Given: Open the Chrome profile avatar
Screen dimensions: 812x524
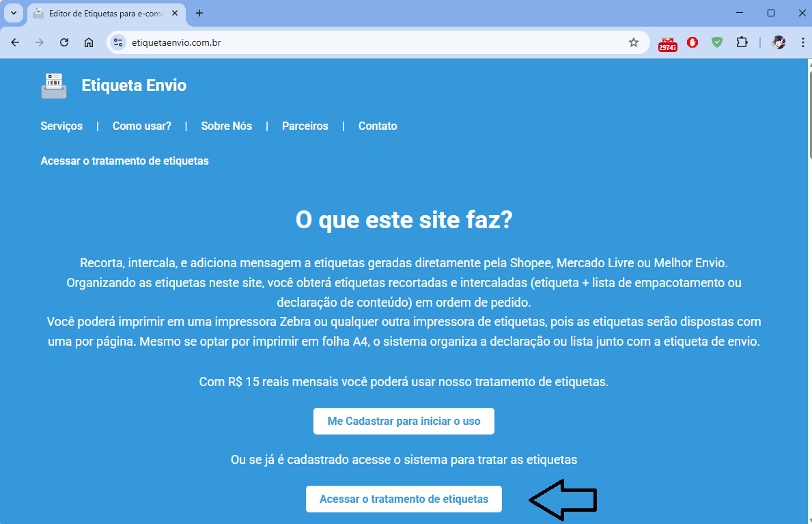Looking at the screenshot, I should (779, 42).
